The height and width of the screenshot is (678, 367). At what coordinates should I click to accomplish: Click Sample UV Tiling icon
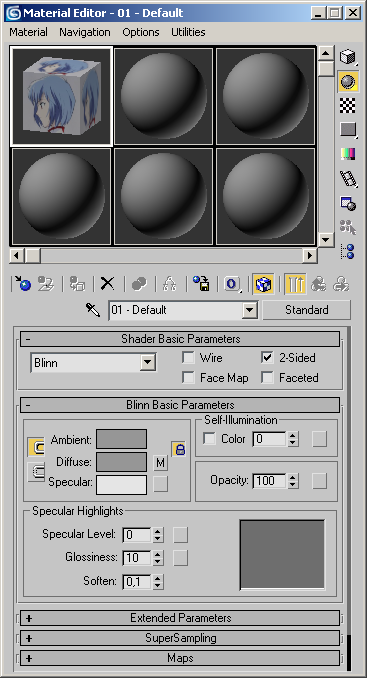[x=348, y=129]
